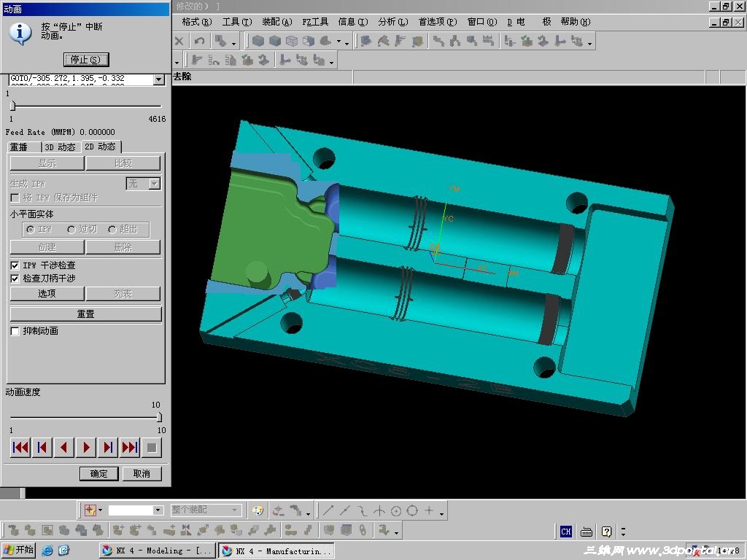Expand dropdown arrow ending the bottom assembly toolbar
The width and height of the screenshot is (747, 560).
pyautogui.click(x=396, y=532)
